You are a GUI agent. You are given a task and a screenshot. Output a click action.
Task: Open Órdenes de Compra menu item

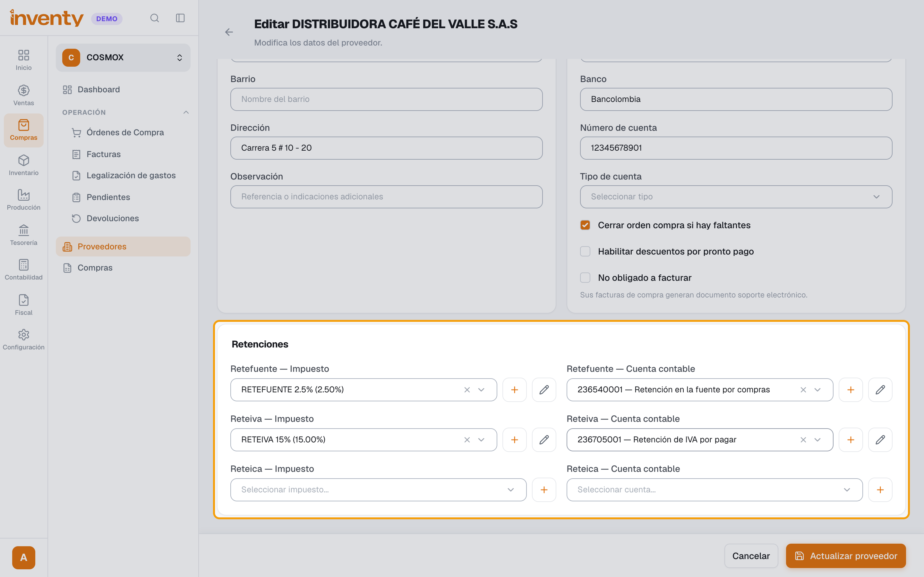(x=125, y=132)
